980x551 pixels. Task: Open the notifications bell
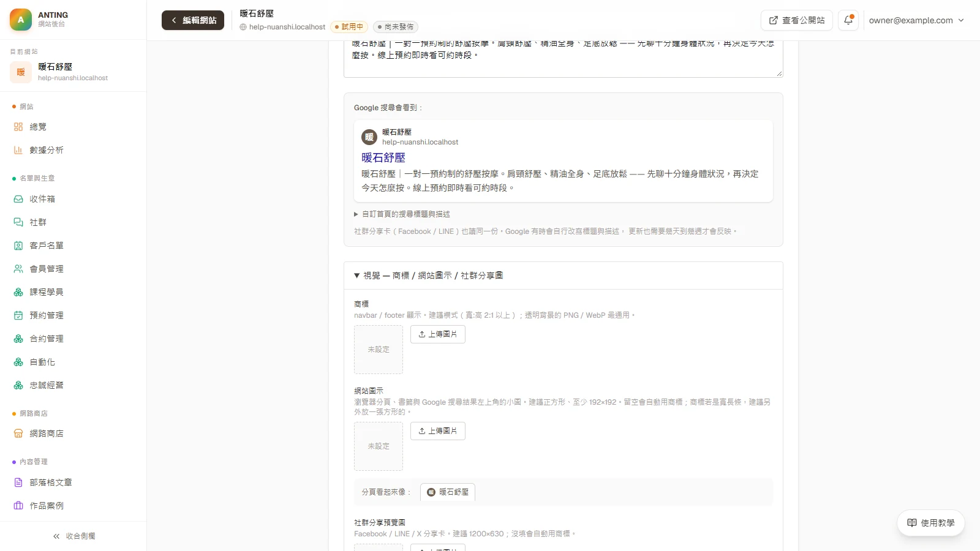click(848, 20)
